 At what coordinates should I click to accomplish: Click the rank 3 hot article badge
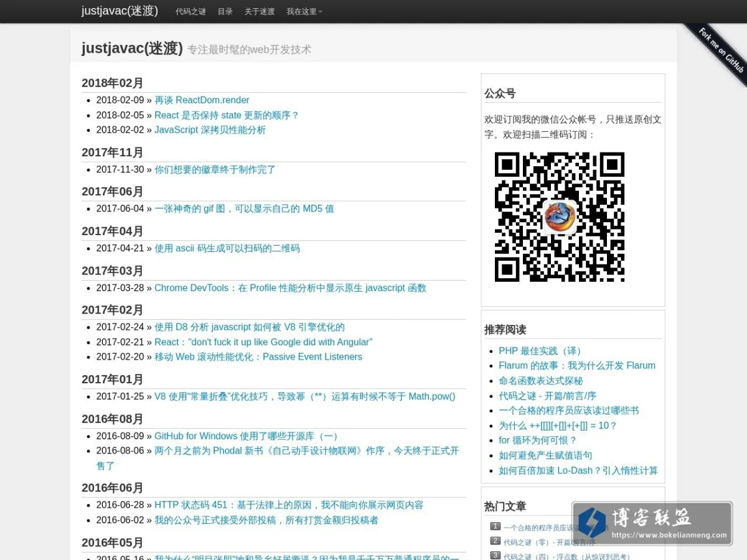[496, 556]
